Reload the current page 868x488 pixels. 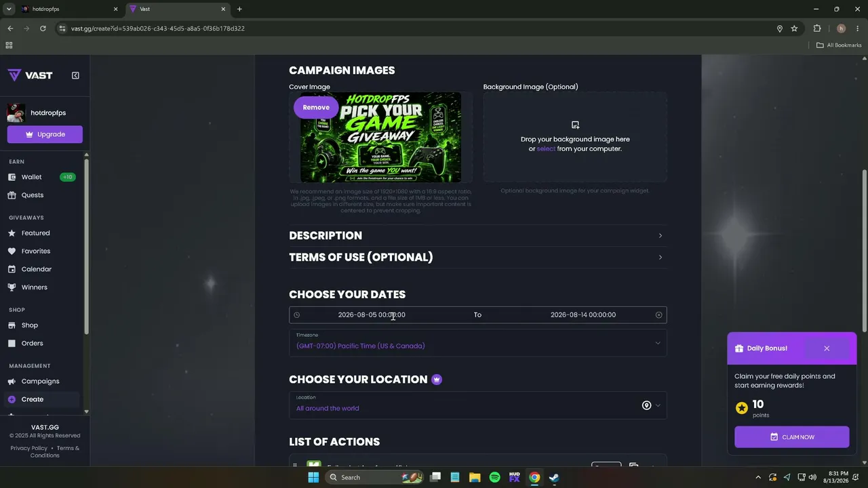[x=43, y=28]
